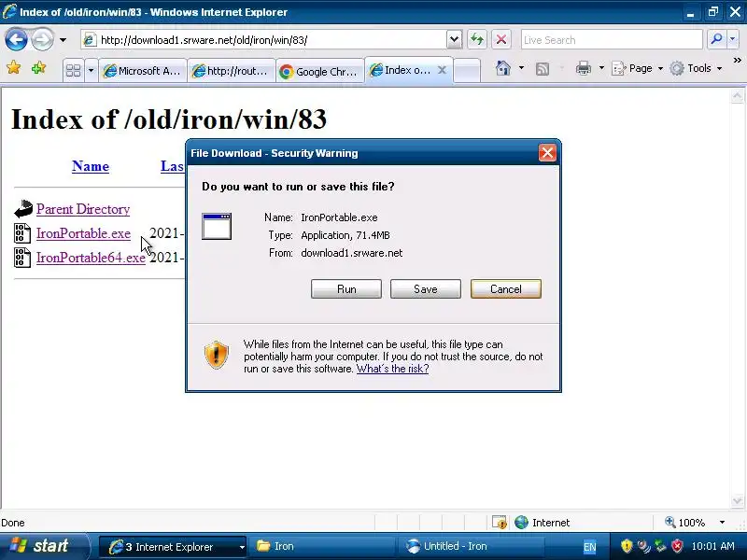The height and width of the screenshot is (560, 747).
Task: Click the page scrollbar down arrow
Action: (737, 501)
